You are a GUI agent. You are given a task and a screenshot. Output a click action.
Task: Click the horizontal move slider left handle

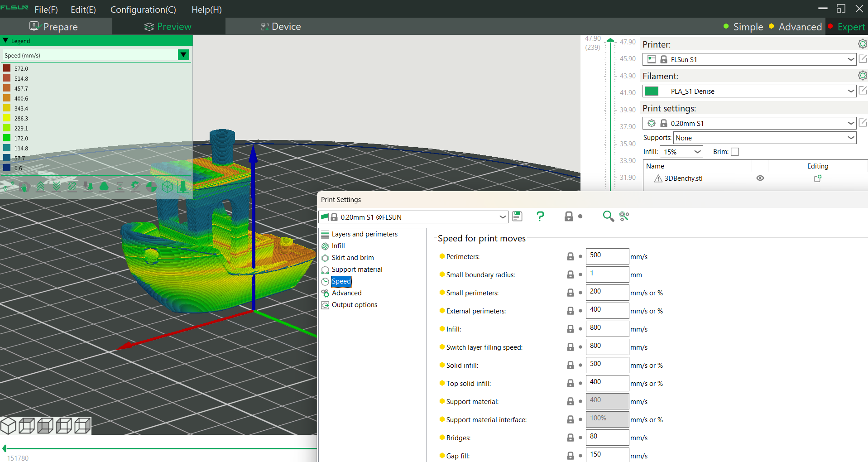pyautogui.click(x=5, y=448)
